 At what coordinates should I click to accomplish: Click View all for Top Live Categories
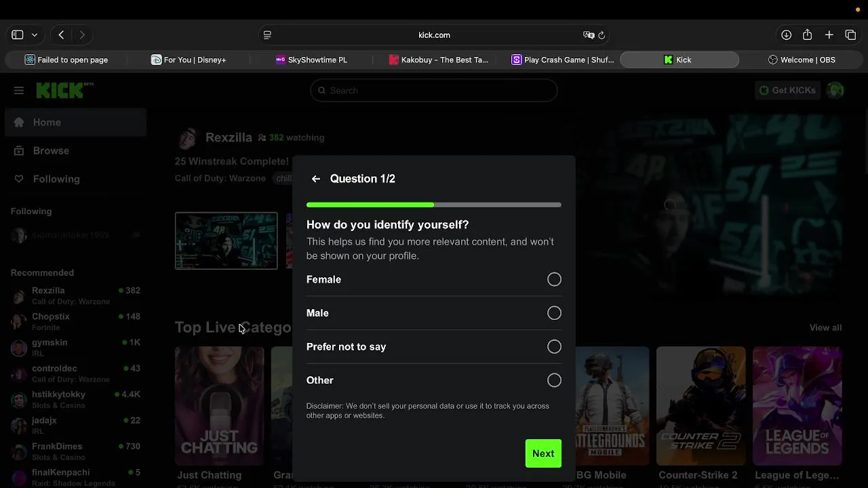click(x=825, y=327)
